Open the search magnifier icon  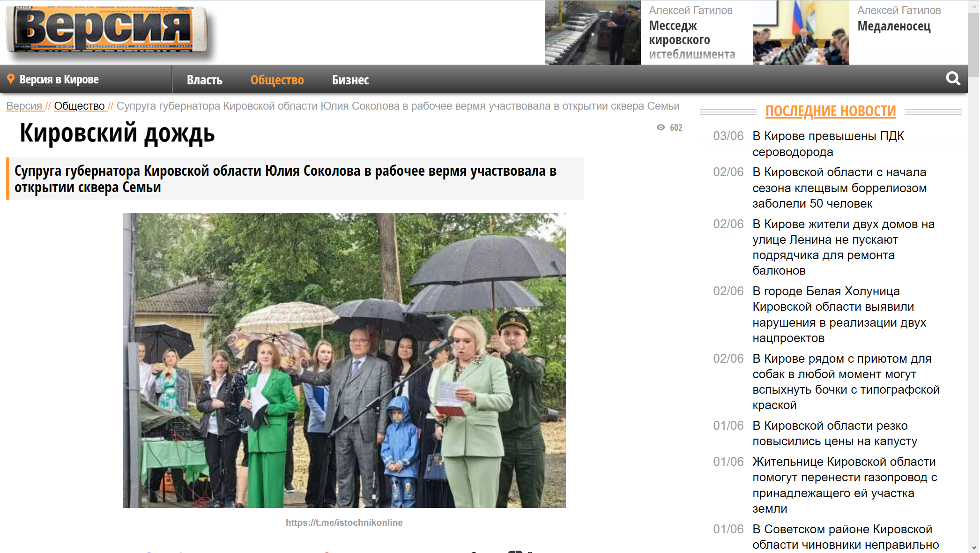tap(952, 79)
